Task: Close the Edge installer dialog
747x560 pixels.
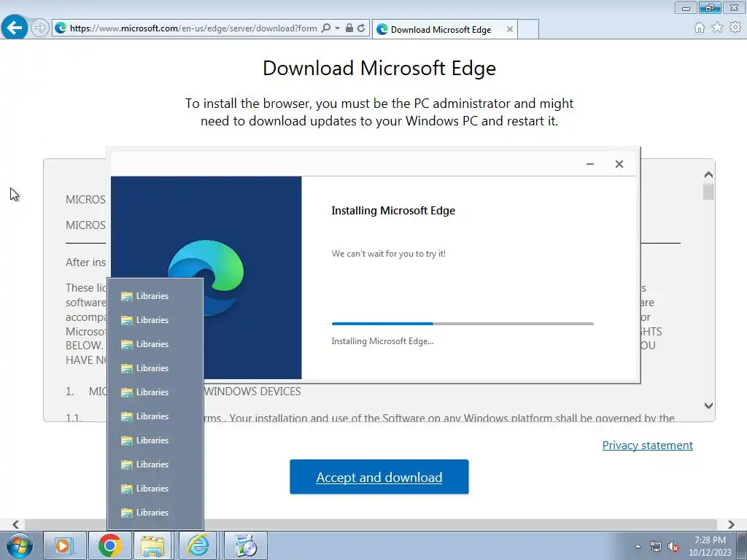Action: [x=619, y=164]
